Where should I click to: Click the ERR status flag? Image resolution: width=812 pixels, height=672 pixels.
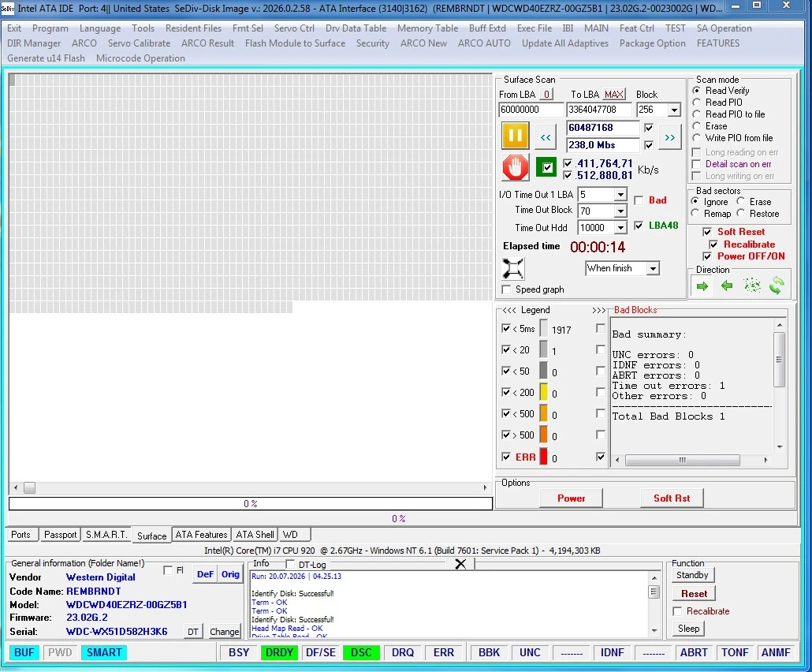point(443,652)
